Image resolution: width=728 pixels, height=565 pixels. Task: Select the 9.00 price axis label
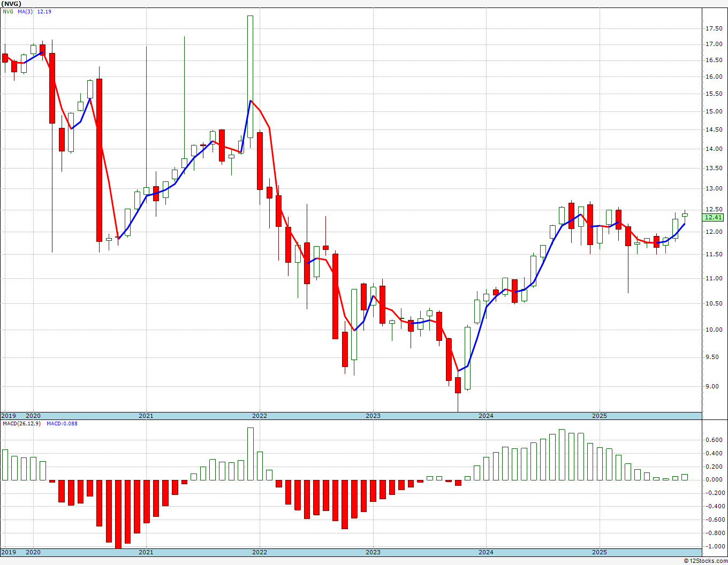point(714,387)
